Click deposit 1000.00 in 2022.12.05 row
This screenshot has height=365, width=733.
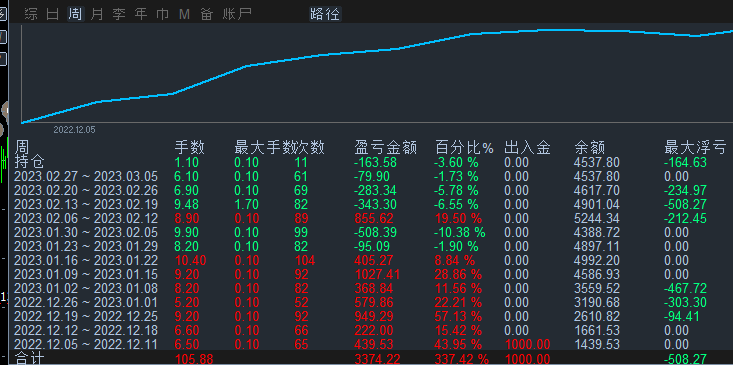528,344
